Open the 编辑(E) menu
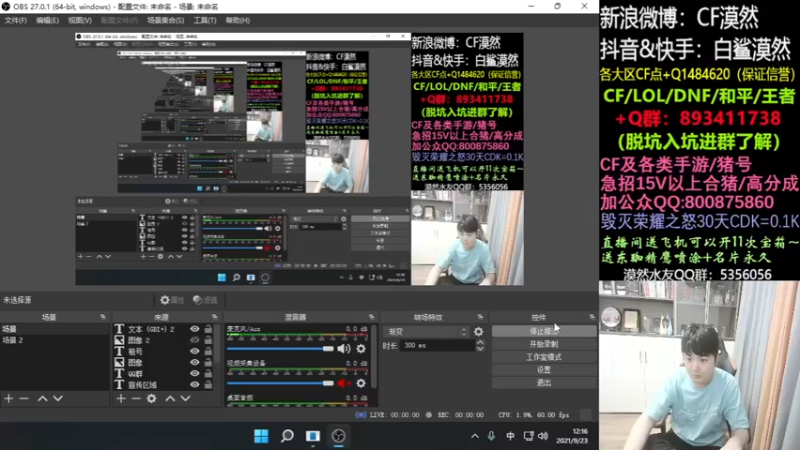Viewport: 800px width, 450px height. [47, 20]
